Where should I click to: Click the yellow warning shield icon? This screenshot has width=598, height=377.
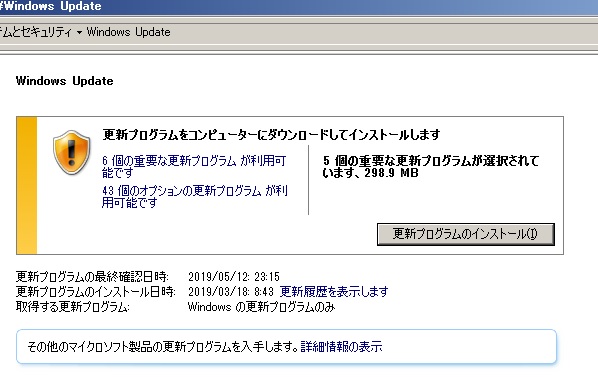72,152
